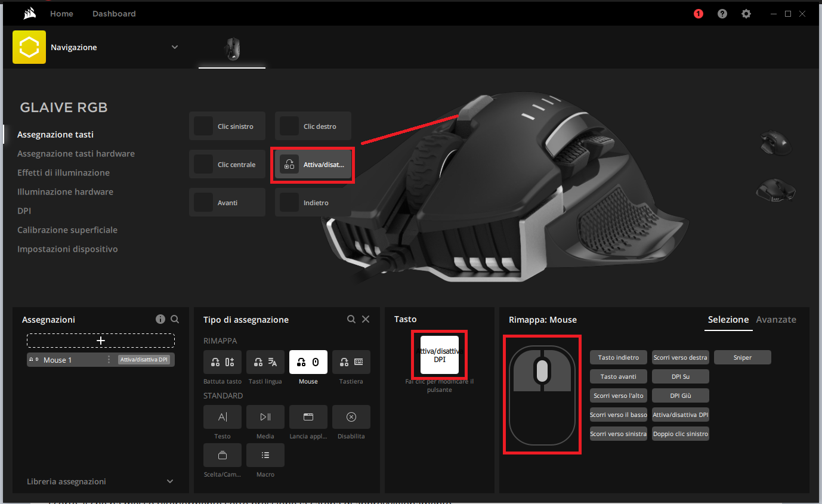Remap to Tasto avanti

coord(619,376)
